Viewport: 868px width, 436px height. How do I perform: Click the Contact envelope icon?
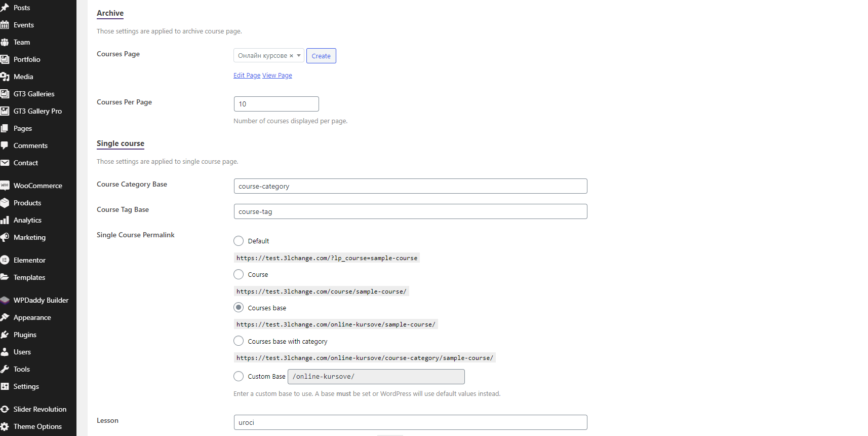coord(5,163)
